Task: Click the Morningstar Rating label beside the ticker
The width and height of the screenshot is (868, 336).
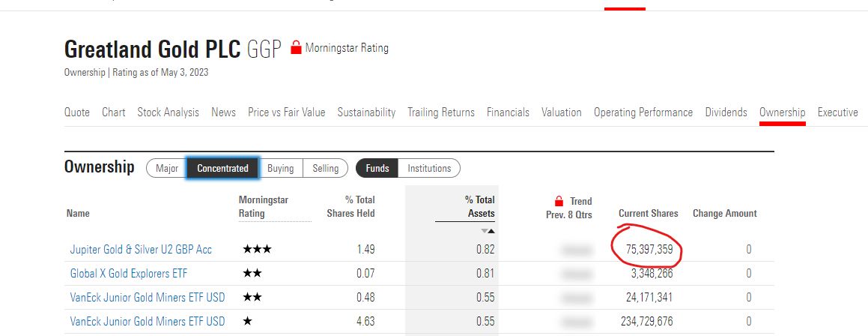Action: 347,48
